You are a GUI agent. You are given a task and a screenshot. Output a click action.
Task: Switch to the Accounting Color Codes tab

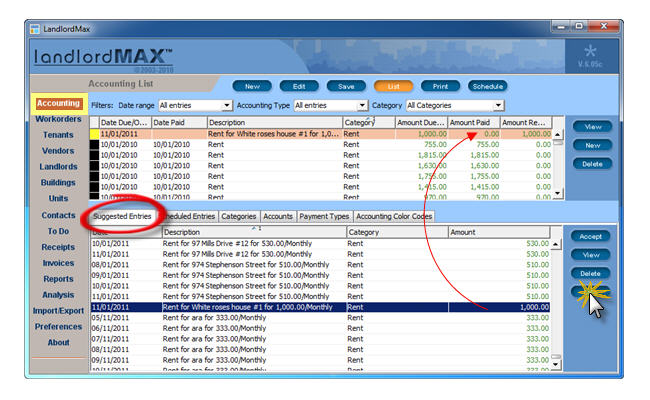[x=394, y=216]
